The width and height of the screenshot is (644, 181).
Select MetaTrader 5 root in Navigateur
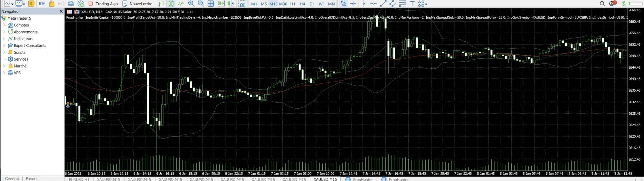[x=16, y=18]
